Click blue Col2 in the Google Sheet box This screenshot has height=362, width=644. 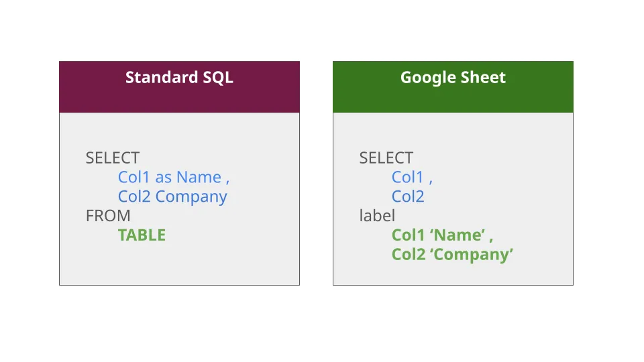pyautogui.click(x=408, y=197)
